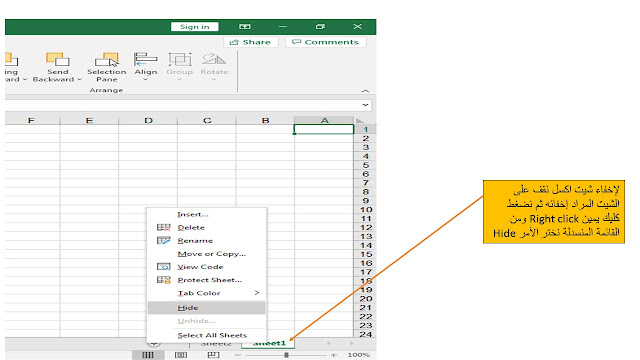640x360 pixels.
Task: Click the Group objects icon
Action: pyautogui.click(x=180, y=59)
